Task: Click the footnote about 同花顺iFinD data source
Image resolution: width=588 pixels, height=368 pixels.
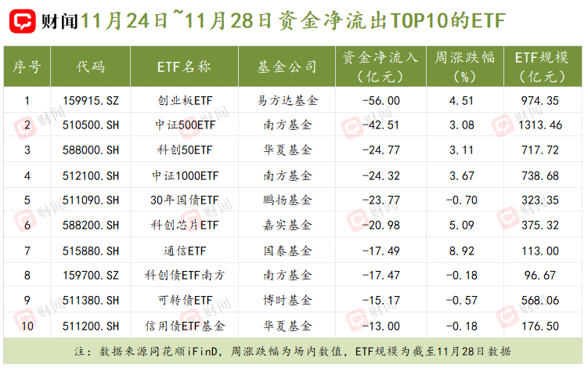Action: click(x=293, y=352)
